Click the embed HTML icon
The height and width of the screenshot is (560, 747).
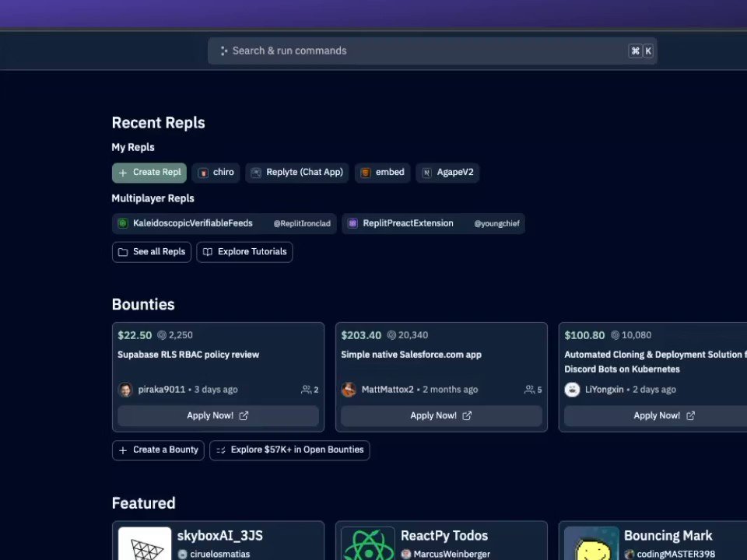pyautogui.click(x=366, y=173)
